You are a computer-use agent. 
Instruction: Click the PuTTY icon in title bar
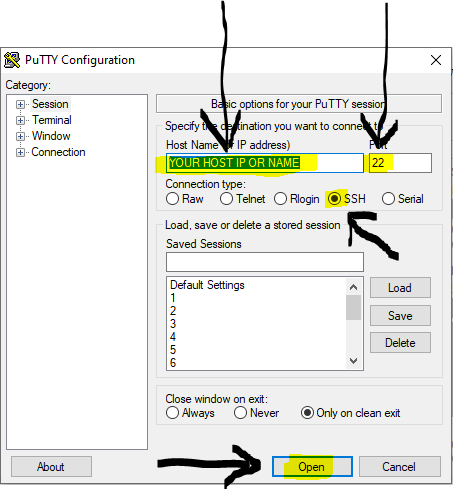point(12,60)
